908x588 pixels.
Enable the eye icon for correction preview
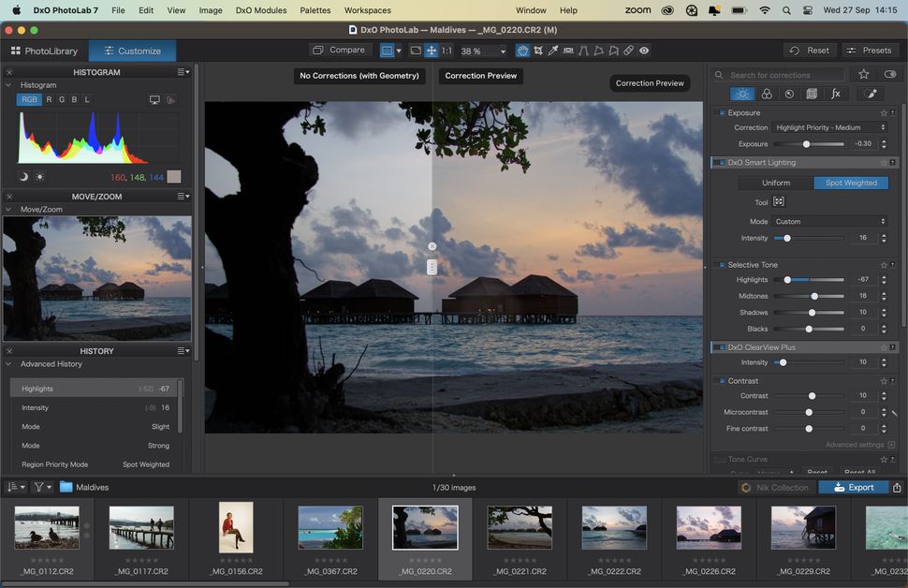pos(643,51)
